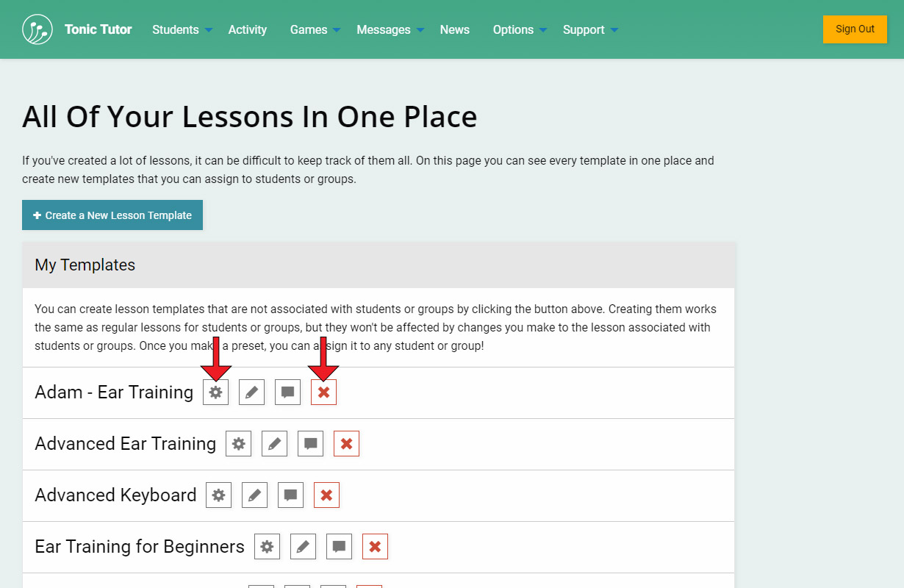Expand the Students dropdown menu
This screenshot has height=588, width=904.
pos(182,29)
